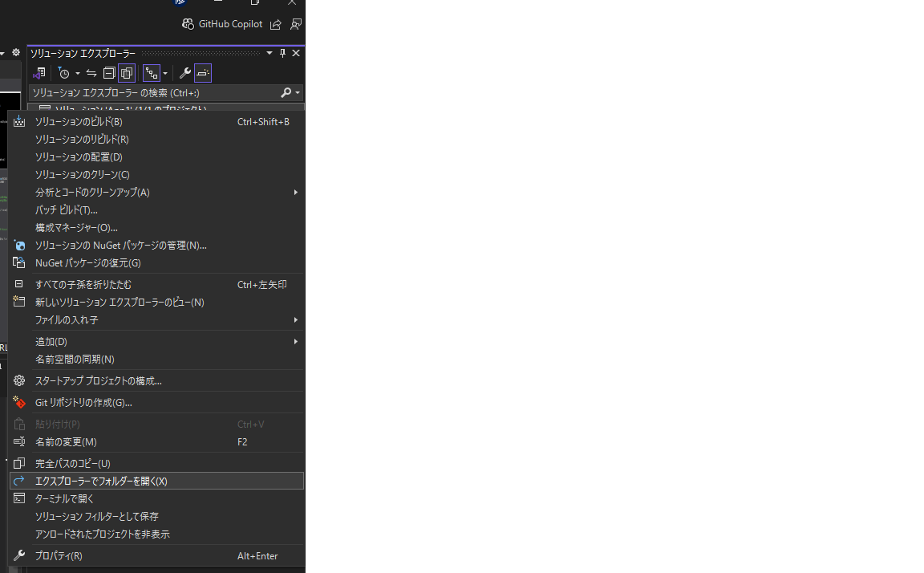The width and height of the screenshot is (924, 573).
Task: Click the wrench icon beside プロパティ(R)
Action: tap(19, 555)
